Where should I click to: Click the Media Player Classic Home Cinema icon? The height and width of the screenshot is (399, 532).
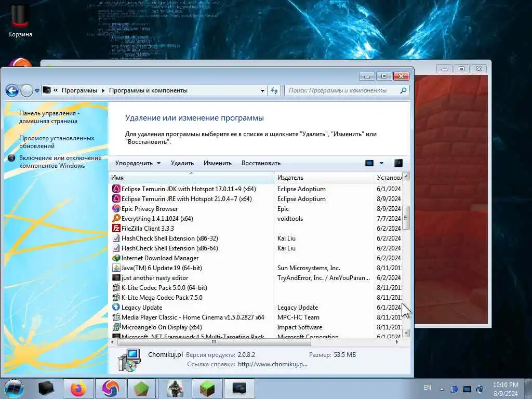pos(116,317)
